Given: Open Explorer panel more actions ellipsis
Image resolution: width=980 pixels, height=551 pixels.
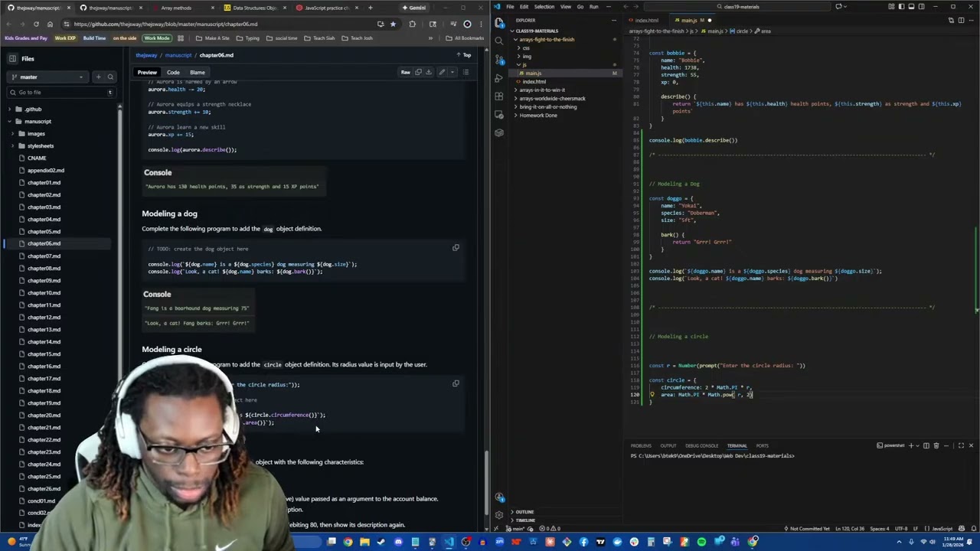Looking at the screenshot, I should coord(615,20).
